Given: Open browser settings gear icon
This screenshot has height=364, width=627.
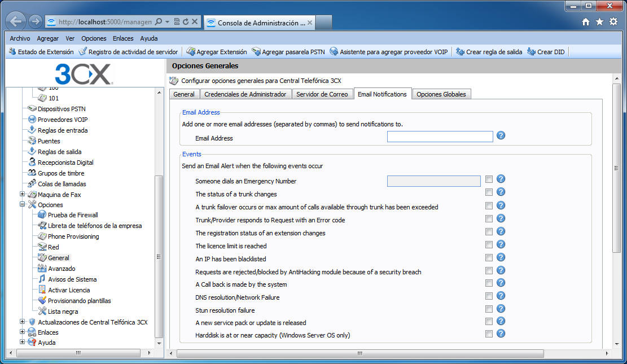Looking at the screenshot, I should point(613,22).
